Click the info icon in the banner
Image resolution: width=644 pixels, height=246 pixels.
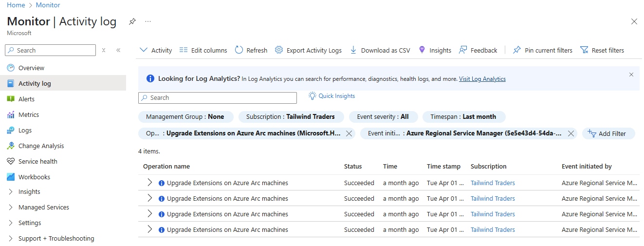pos(150,78)
